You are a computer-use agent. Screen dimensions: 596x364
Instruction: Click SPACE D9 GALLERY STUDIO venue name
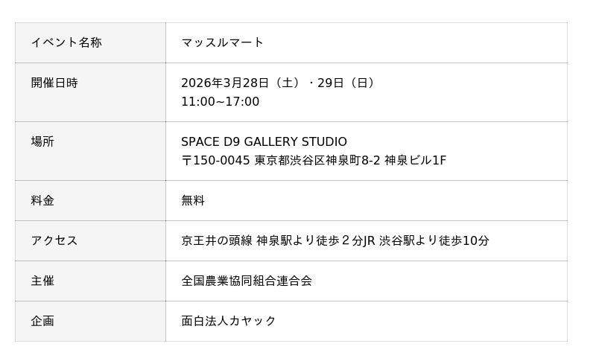[x=264, y=141]
